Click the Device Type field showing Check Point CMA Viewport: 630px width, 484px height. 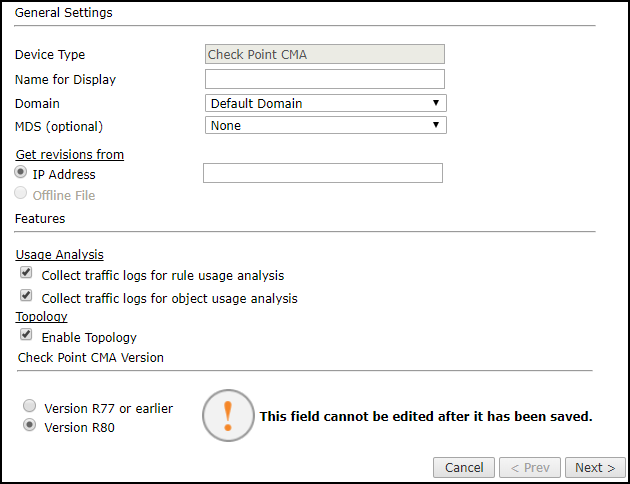[x=325, y=54]
